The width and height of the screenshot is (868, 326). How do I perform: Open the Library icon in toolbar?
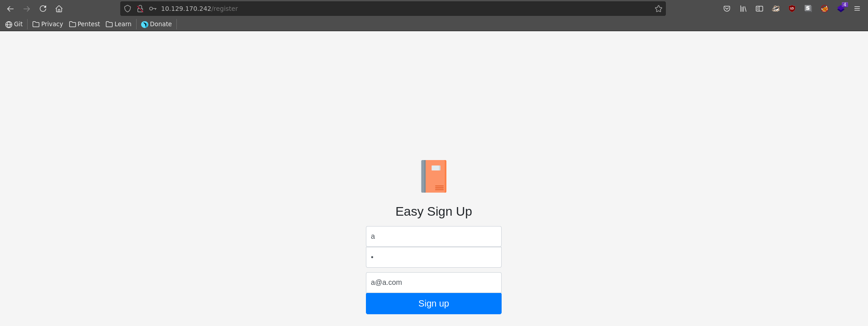(743, 9)
